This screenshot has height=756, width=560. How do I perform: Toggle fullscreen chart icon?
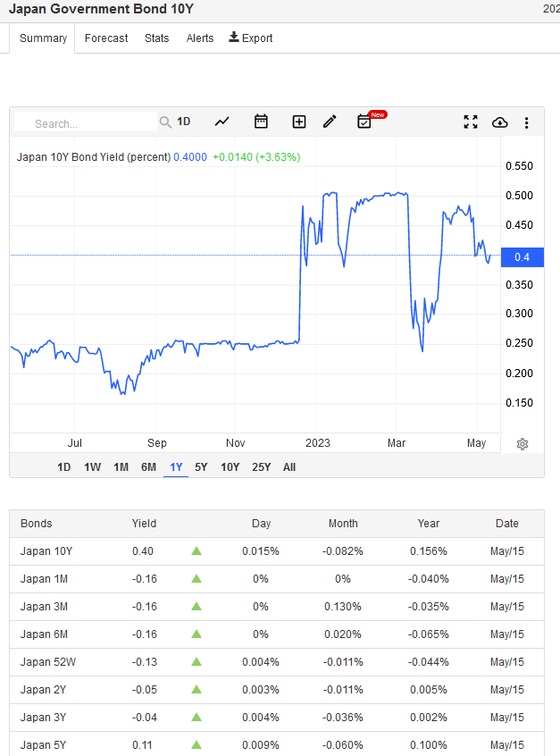(471, 122)
